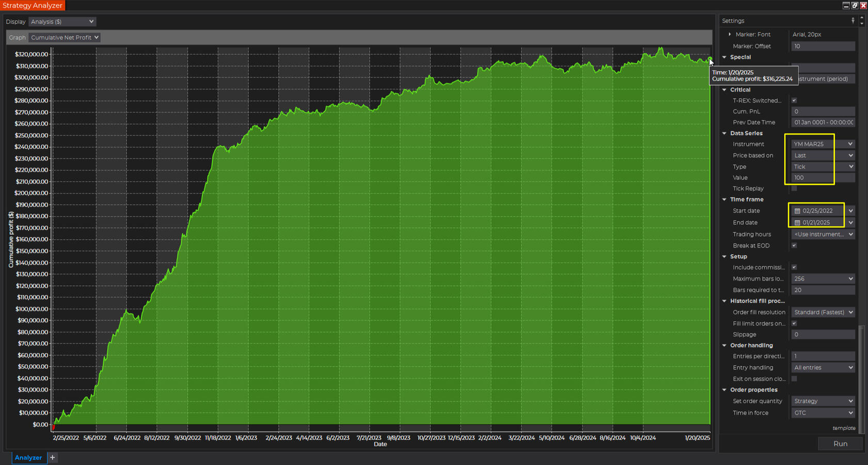Open the Graph Cumulative Net Profit dropdown
Viewport: 868px width, 465px height.
pos(65,38)
